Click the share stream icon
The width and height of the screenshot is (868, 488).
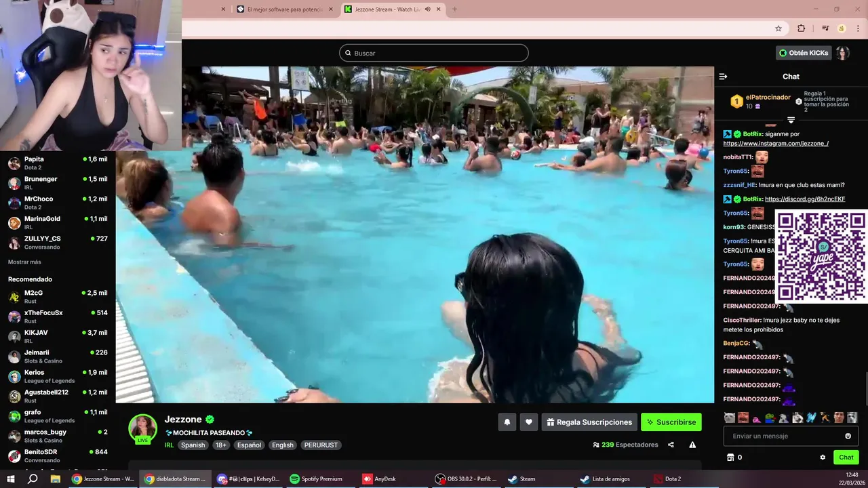coord(671,445)
